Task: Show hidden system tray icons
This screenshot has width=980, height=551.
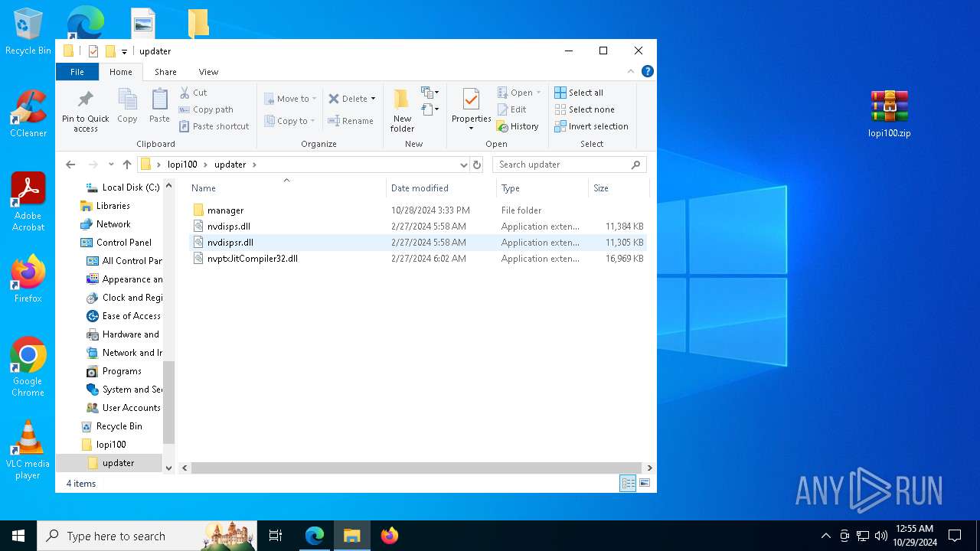Action: pyautogui.click(x=825, y=536)
